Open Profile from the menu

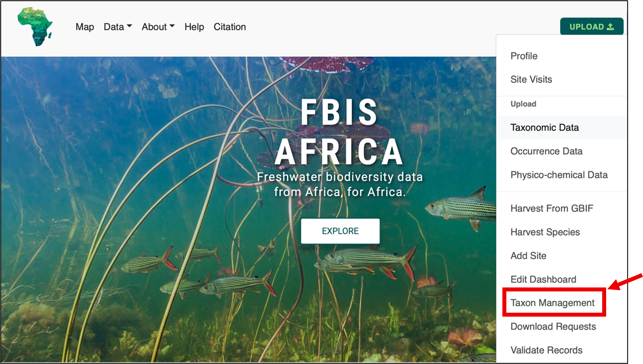(x=524, y=56)
